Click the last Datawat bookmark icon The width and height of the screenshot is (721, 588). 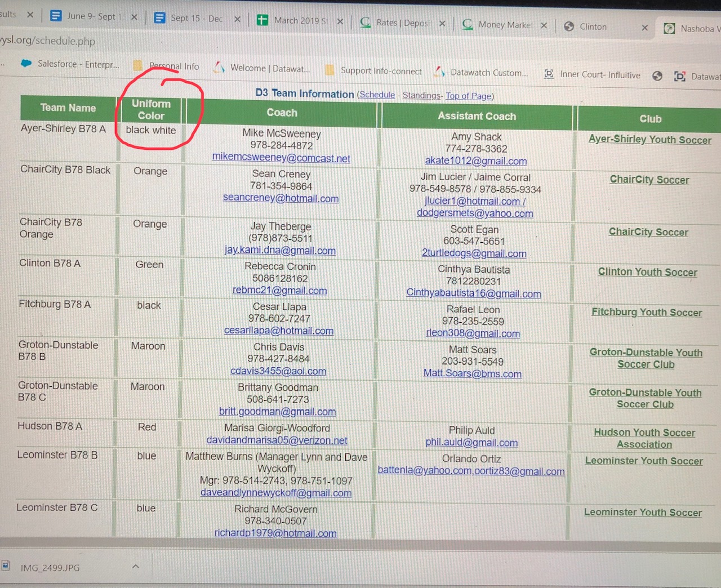pos(680,76)
